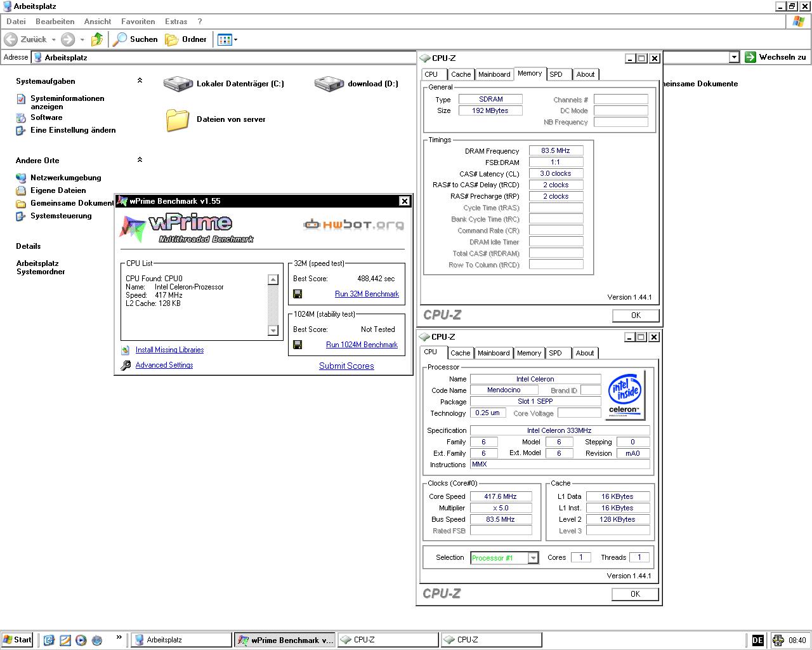The image size is (812, 650).
Task: Expand the view mode dropdown arrow
Action: 236,39
